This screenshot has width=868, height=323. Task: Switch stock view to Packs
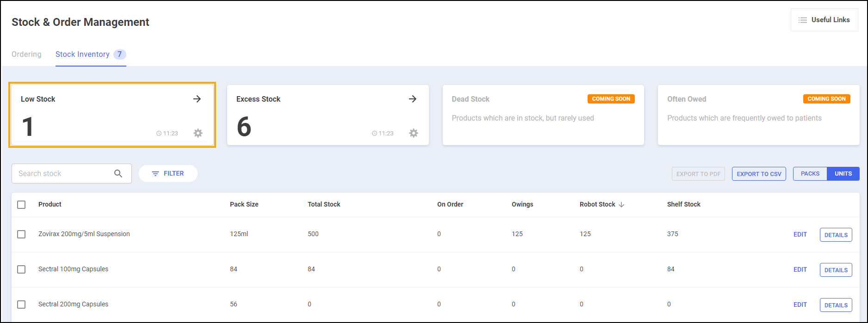point(810,174)
